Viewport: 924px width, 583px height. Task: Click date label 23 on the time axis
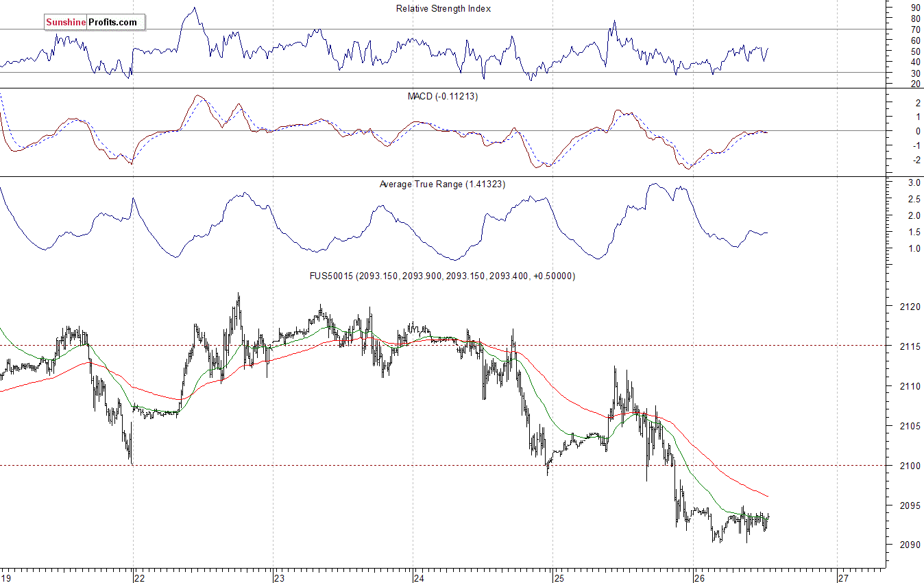point(279,578)
